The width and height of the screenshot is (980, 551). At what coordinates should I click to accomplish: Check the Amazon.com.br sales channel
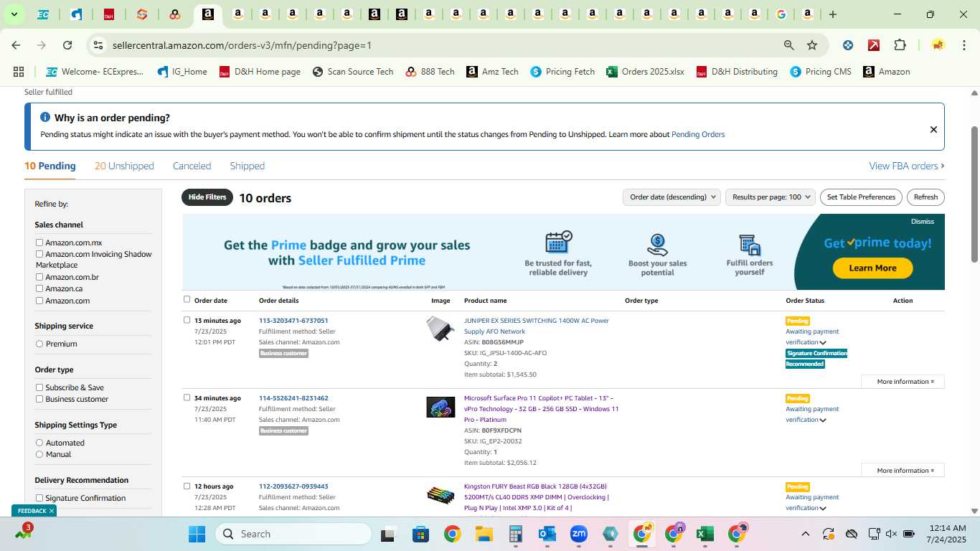pos(39,277)
